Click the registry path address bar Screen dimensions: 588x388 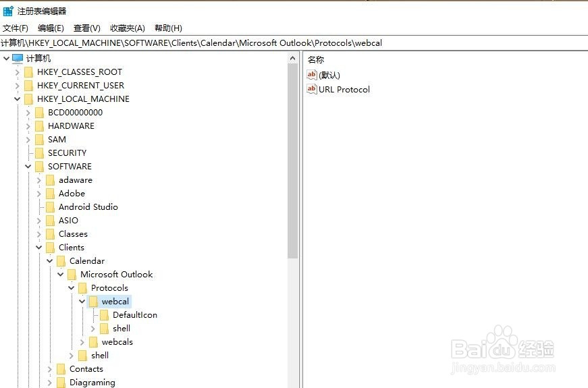(294, 43)
